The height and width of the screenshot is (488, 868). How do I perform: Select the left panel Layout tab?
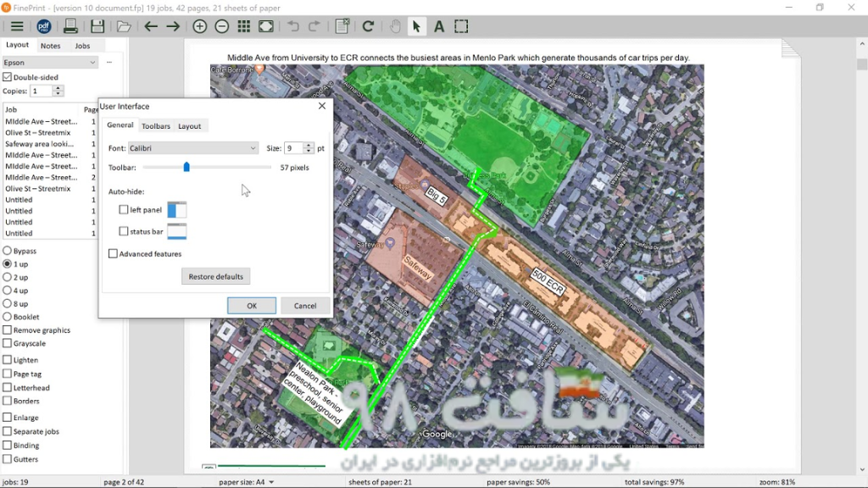pos(17,45)
